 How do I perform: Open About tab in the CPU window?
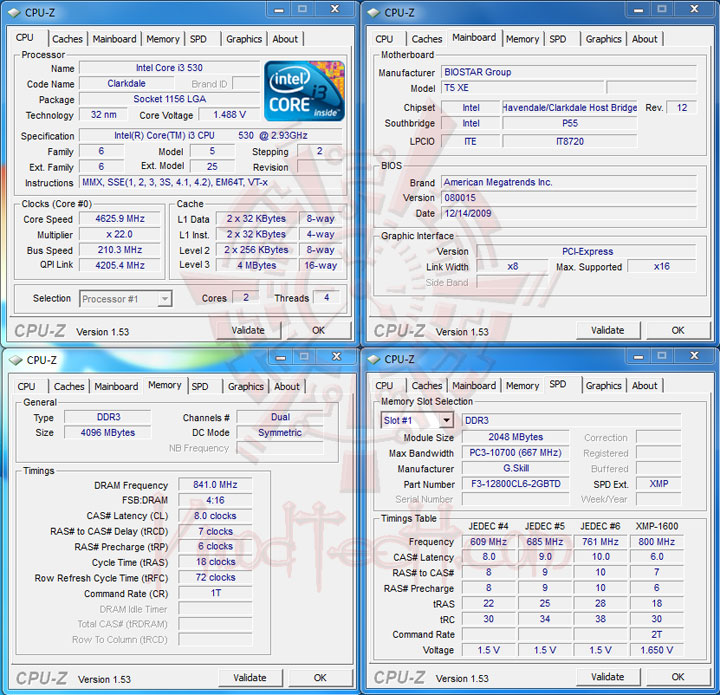click(x=285, y=39)
